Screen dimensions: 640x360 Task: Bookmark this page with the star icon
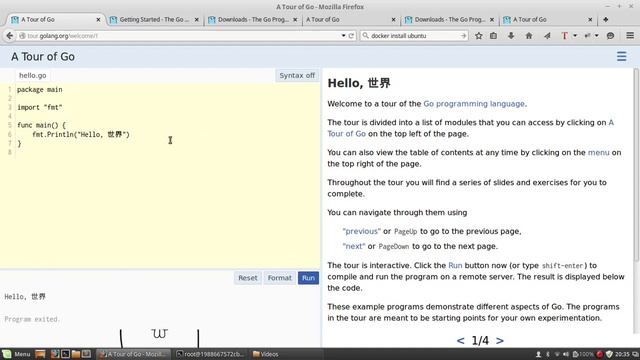click(479, 36)
